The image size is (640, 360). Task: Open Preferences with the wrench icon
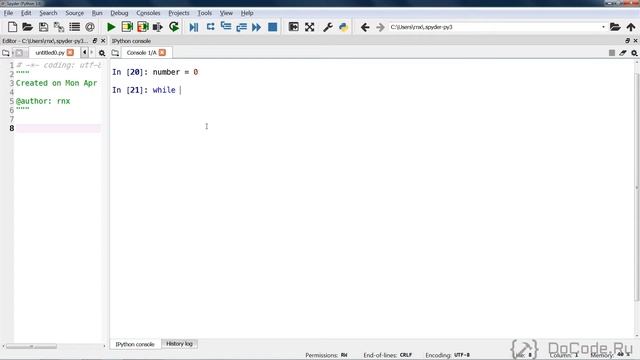pyautogui.click(x=327, y=27)
